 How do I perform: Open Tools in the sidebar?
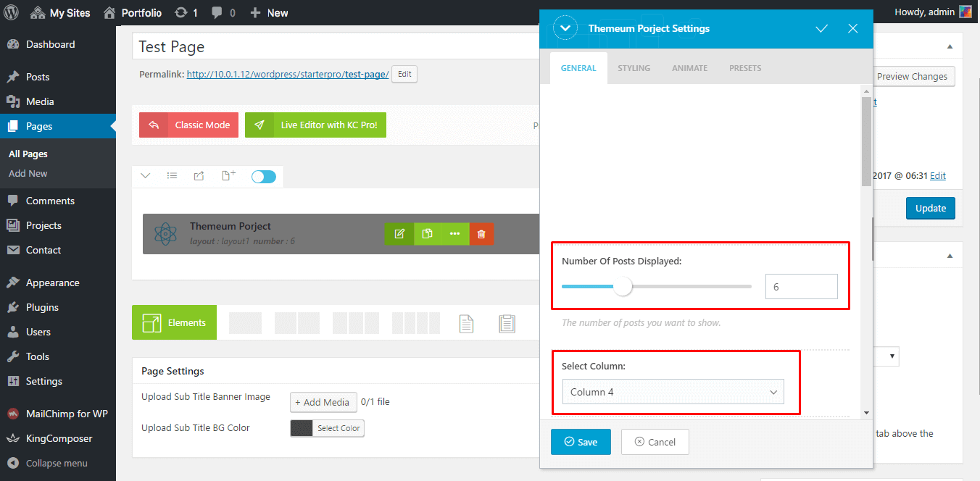(58, 356)
